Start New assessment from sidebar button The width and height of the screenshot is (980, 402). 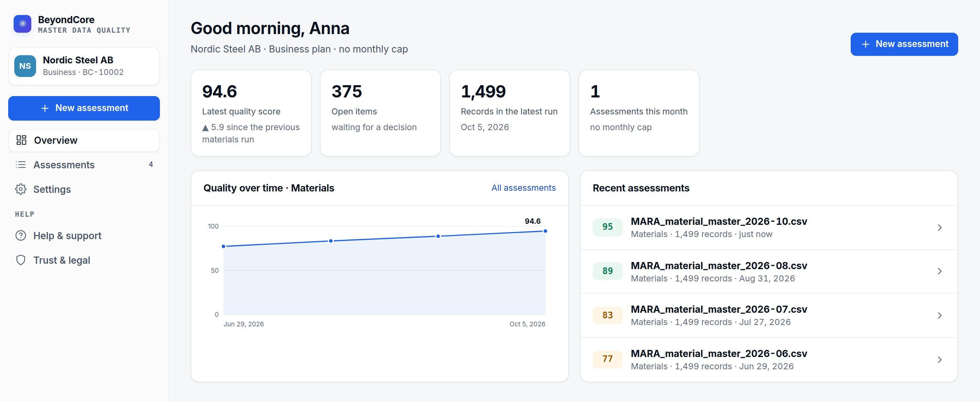click(84, 108)
